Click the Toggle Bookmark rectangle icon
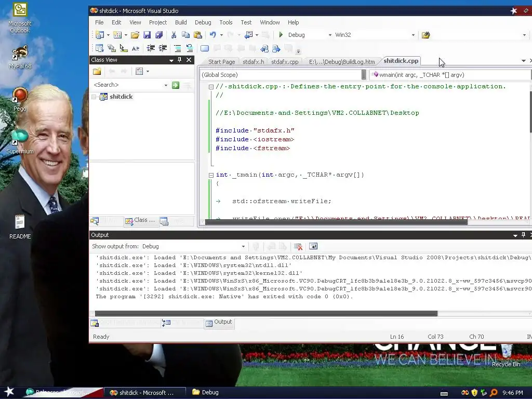The width and height of the screenshot is (532, 399). 205,48
